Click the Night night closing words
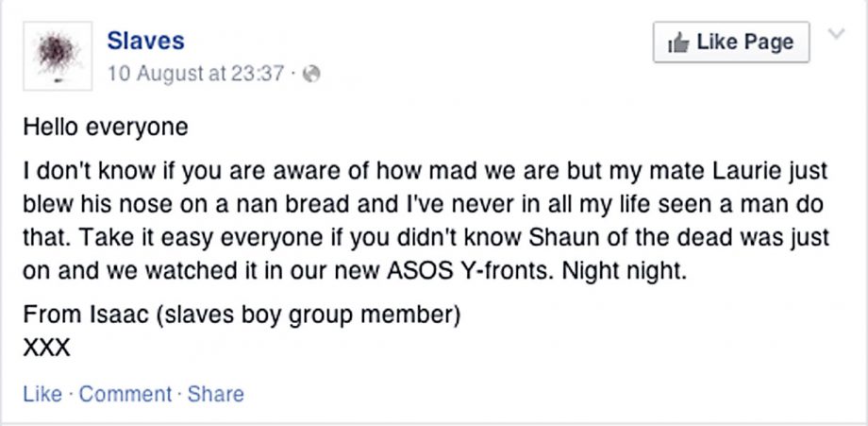The image size is (868, 426). coord(625,271)
